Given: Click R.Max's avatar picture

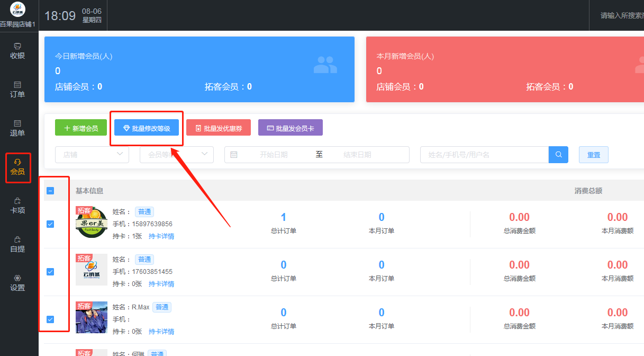Looking at the screenshot, I should pyautogui.click(x=92, y=317).
